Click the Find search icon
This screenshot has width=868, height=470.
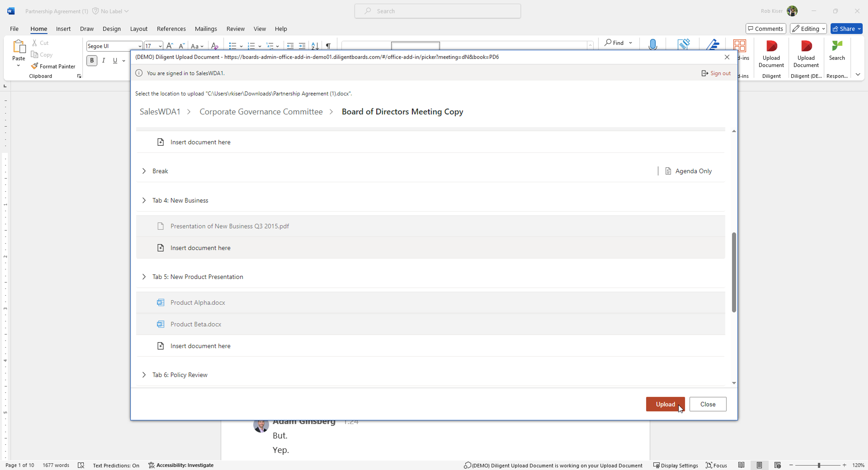coord(608,42)
